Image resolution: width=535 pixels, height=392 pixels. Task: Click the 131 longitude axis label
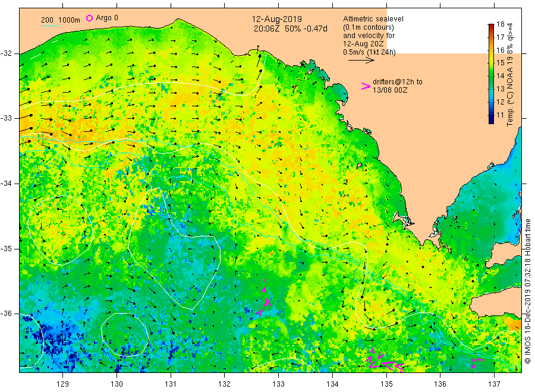pos(171,384)
